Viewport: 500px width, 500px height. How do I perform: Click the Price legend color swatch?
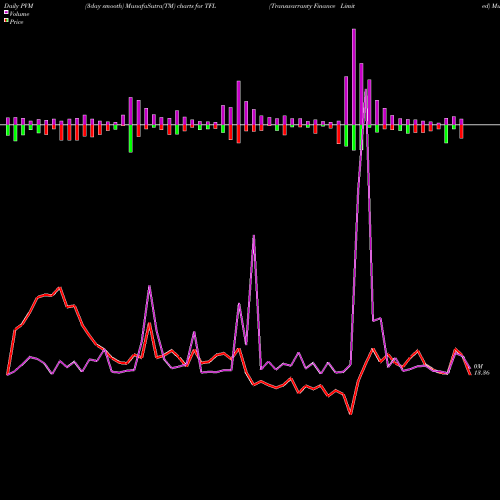pos(6,21)
